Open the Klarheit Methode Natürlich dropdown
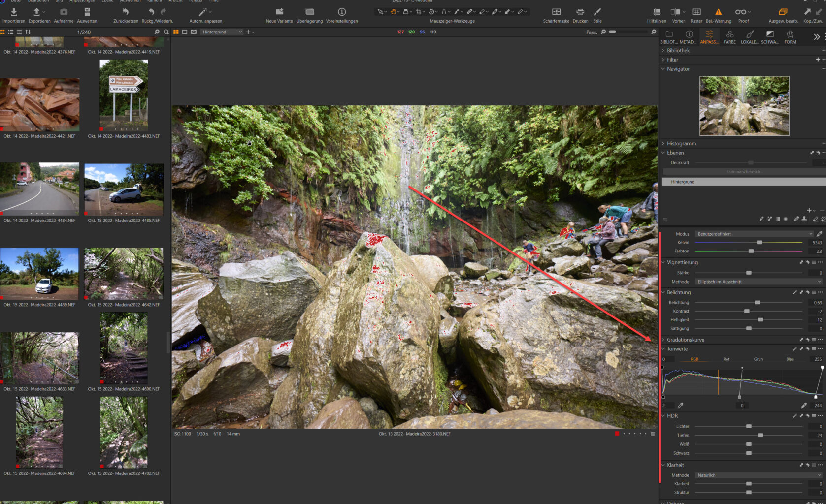 [x=759, y=475]
